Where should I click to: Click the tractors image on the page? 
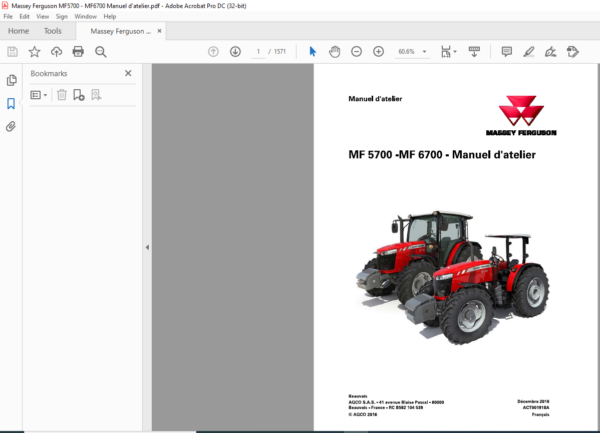tap(453, 277)
